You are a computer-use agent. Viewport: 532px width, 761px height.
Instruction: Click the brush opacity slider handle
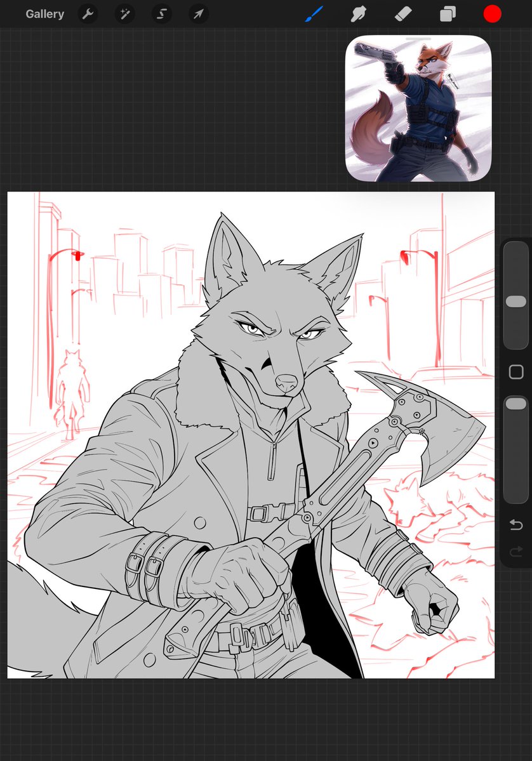[516, 403]
